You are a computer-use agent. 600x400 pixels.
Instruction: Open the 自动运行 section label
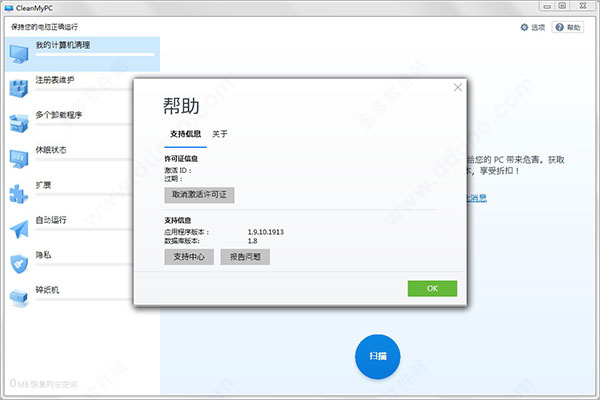click(51, 220)
